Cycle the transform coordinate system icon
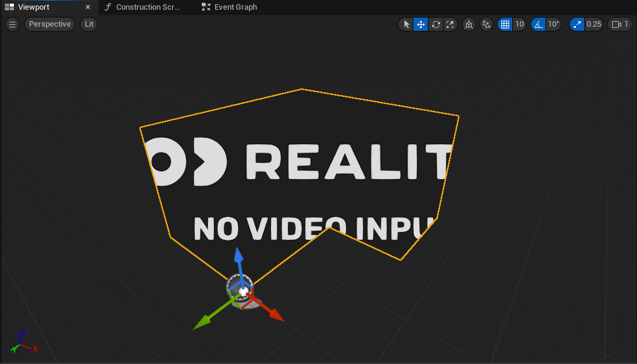Screen dimensions: 637x364 point(469,24)
